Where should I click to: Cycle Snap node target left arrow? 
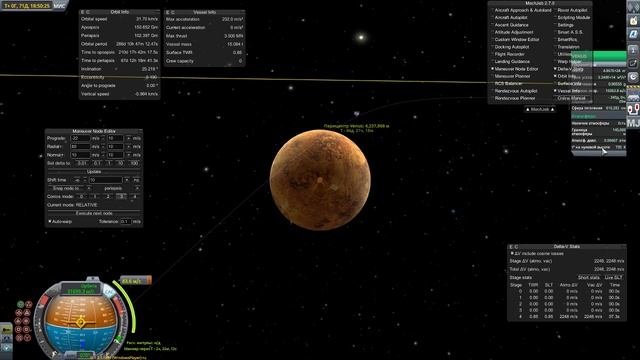tap(89, 189)
